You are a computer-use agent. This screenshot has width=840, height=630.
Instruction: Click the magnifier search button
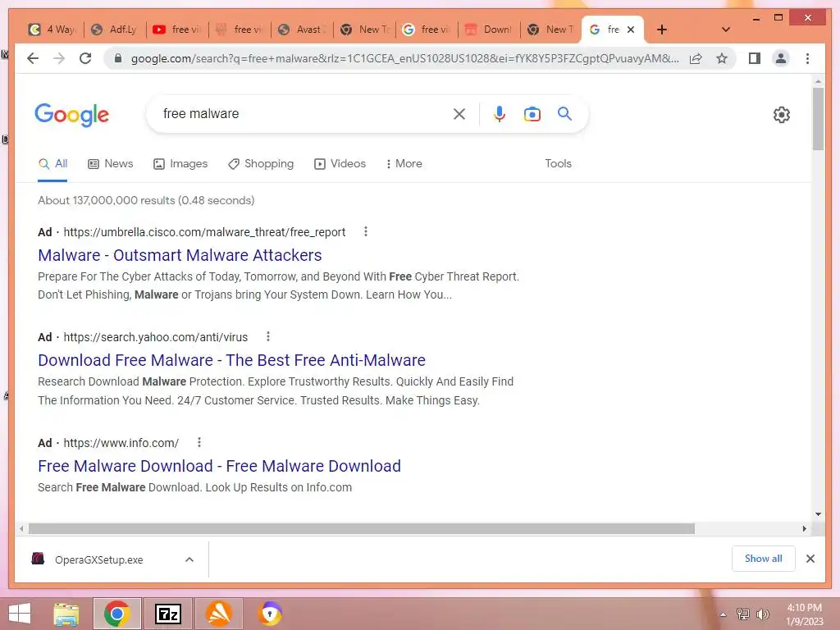pyautogui.click(x=564, y=113)
